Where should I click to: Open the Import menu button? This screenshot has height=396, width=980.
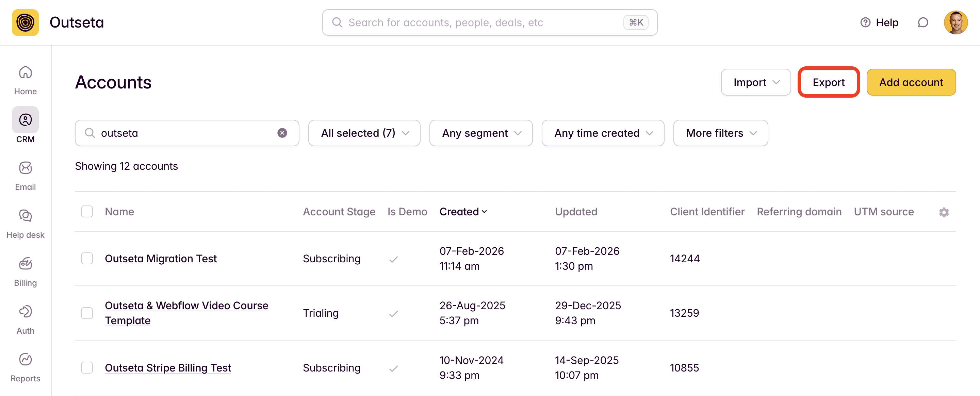coord(755,82)
